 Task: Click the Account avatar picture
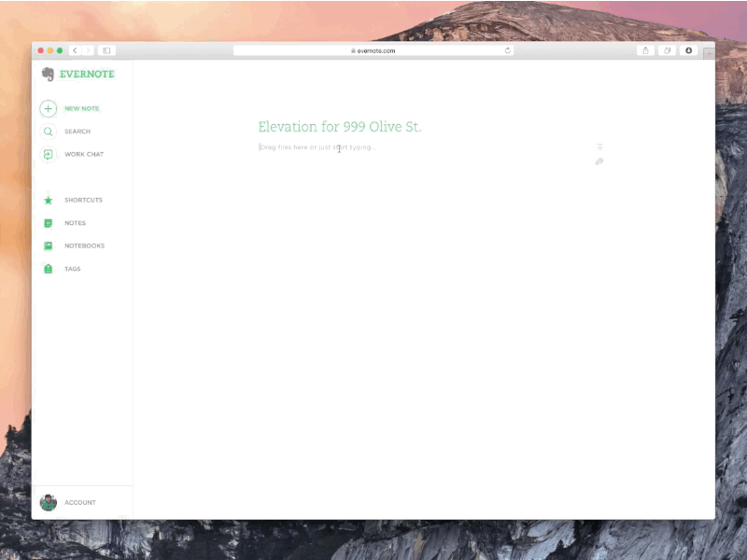point(49,502)
